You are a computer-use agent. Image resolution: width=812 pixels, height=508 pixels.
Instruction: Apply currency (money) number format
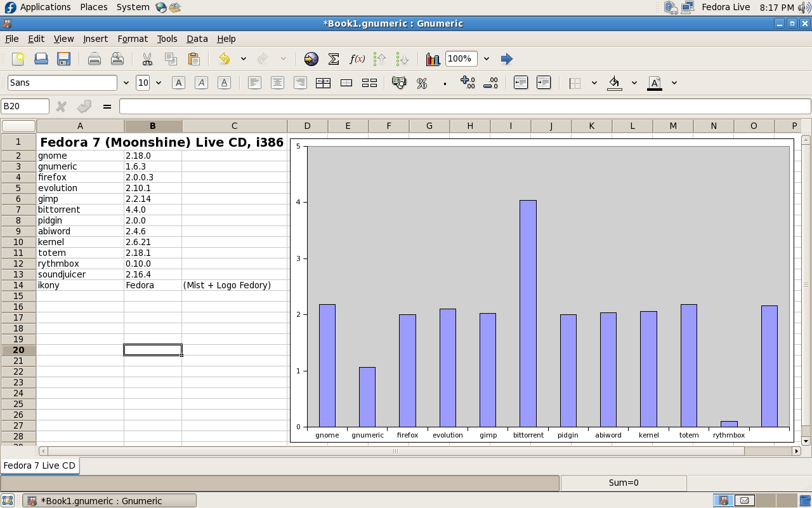click(399, 83)
